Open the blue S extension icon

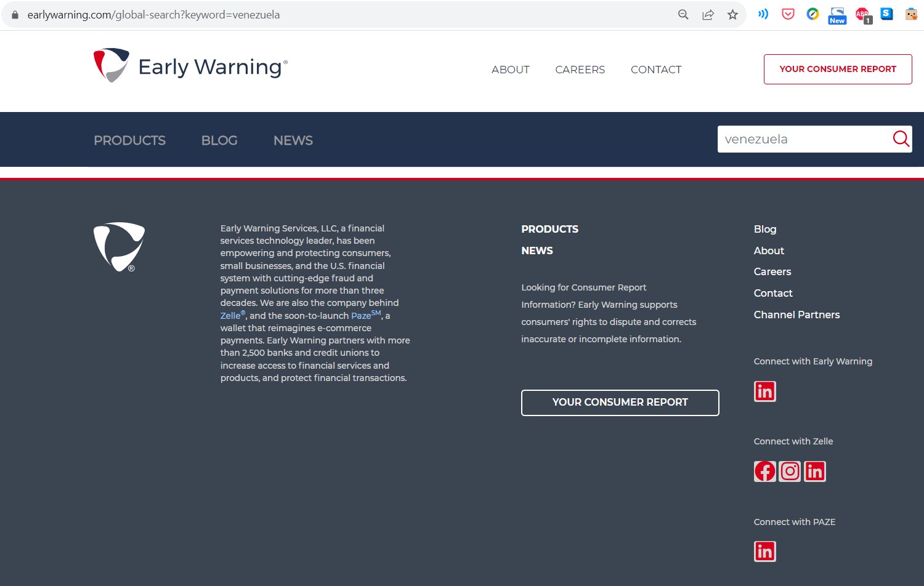[886, 14]
